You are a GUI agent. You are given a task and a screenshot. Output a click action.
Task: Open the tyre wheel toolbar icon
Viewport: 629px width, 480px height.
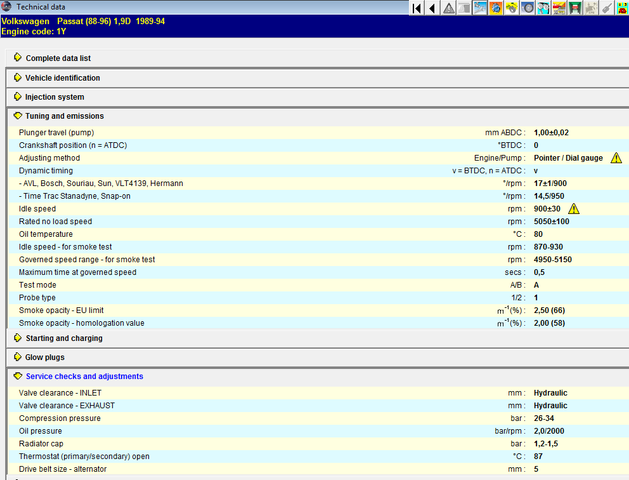(x=528, y=8)
